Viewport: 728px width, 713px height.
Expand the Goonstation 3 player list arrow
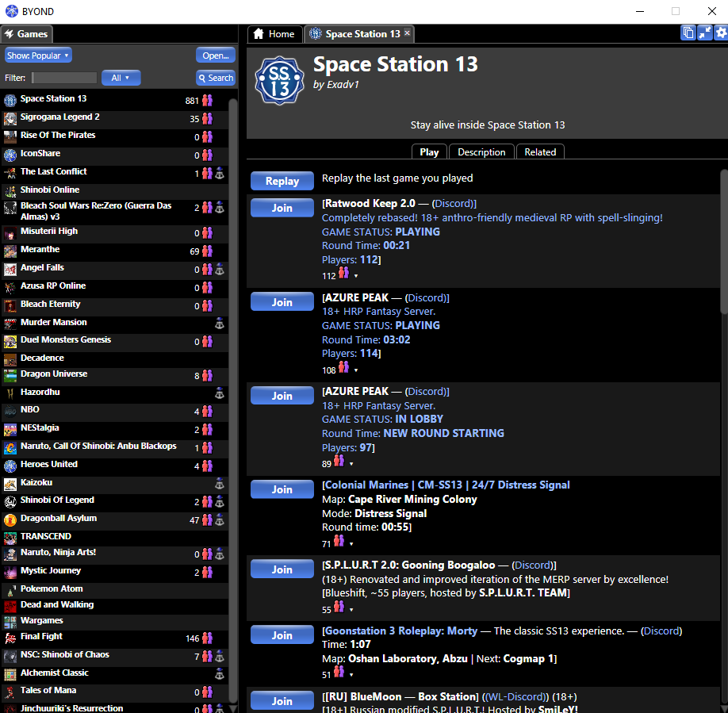click(351, 674)
